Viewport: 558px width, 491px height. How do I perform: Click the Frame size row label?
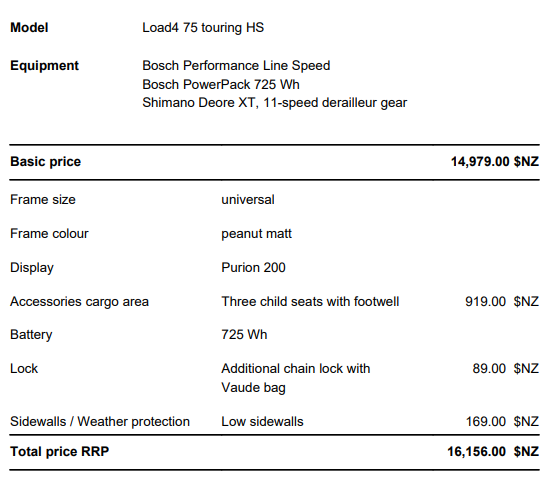pos(43,200)
